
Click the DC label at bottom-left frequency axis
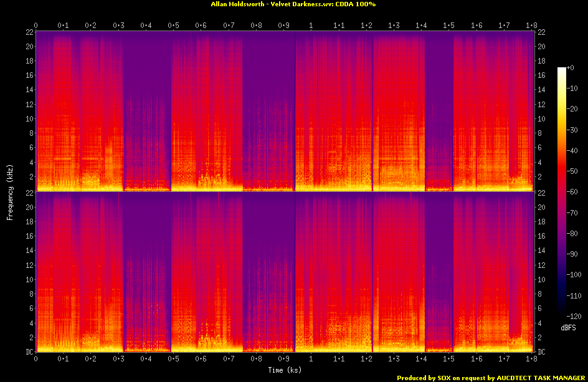[29, 352]
